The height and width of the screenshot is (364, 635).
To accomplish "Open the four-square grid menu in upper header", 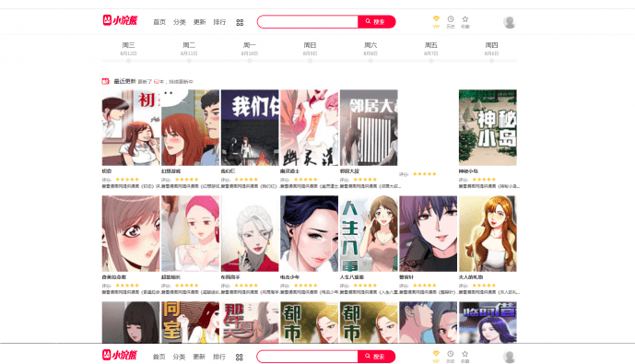I will [x=240, y=23].
